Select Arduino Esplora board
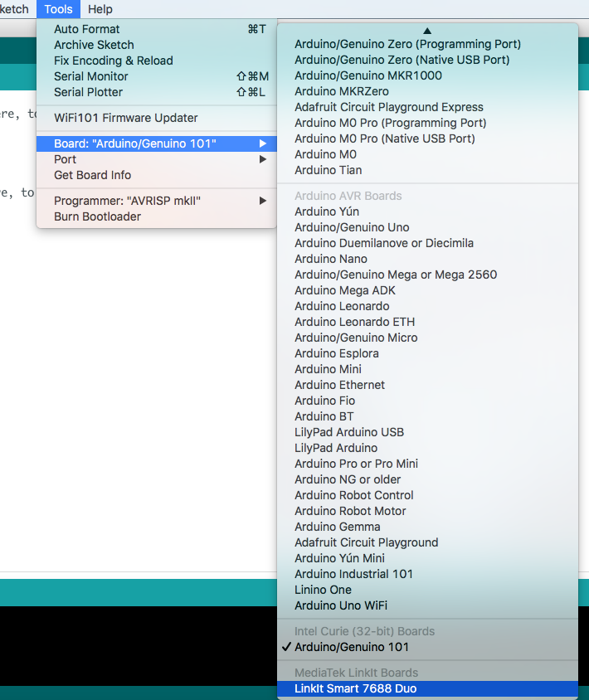This screenshot has width=589, height=700. click(x=427, y=353)
